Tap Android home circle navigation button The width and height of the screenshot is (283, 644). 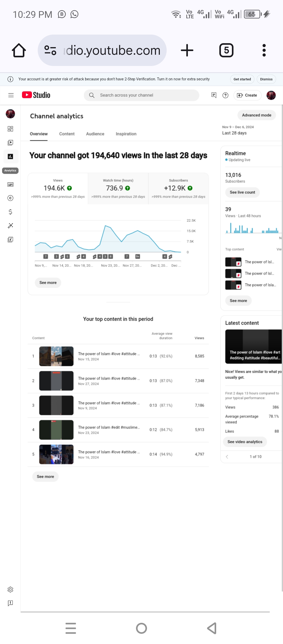coord(141,628)
